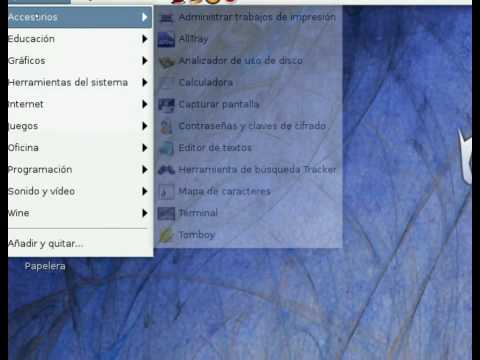Click the Papelera desktop label
This screenshot has width=480, height=360.
45,266
